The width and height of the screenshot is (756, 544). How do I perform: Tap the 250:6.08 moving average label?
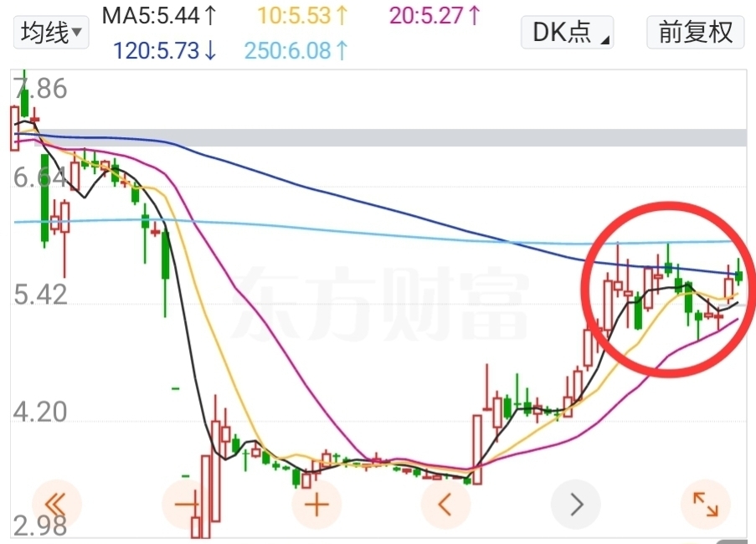[296, 50]
